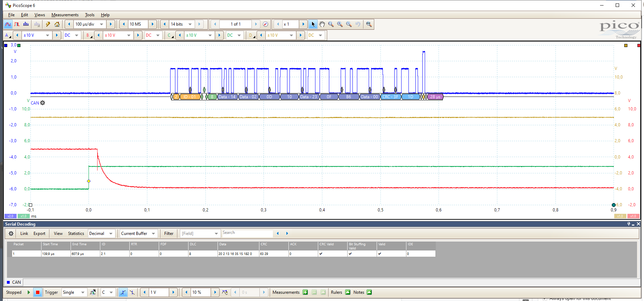
Task: Click the zoom-out tool
Action: 349,24
